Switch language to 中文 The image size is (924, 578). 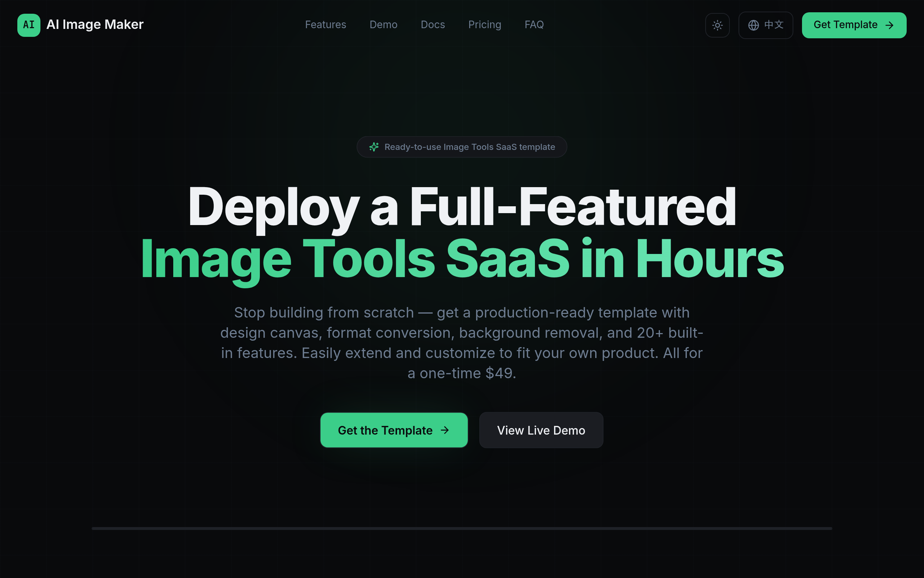tap(766, 25)
